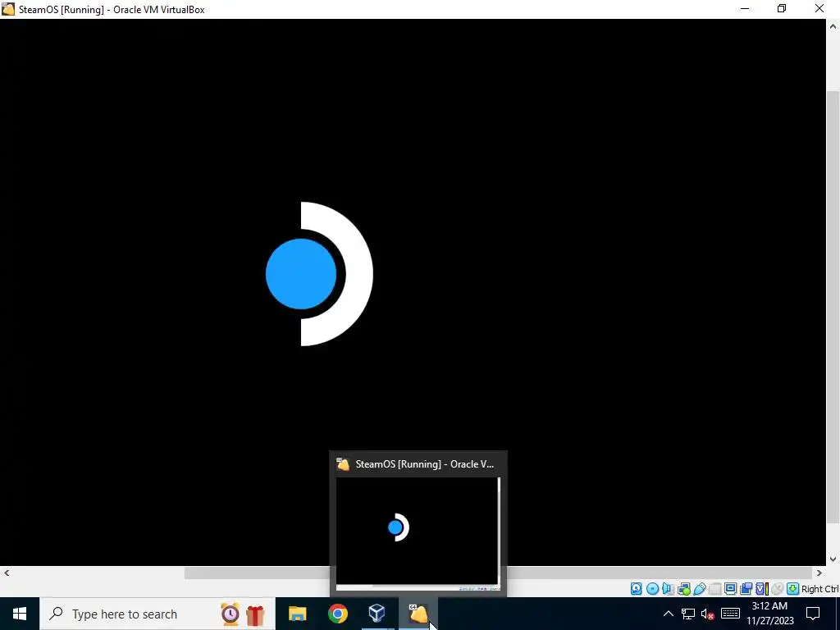Click the SteamOS loading logo in VM screen
This screenshot has height=630, width=840.
click(319, 274)
